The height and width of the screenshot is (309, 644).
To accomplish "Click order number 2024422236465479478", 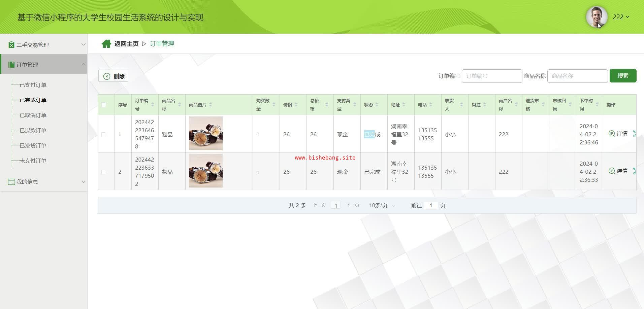I will (144, 134).
